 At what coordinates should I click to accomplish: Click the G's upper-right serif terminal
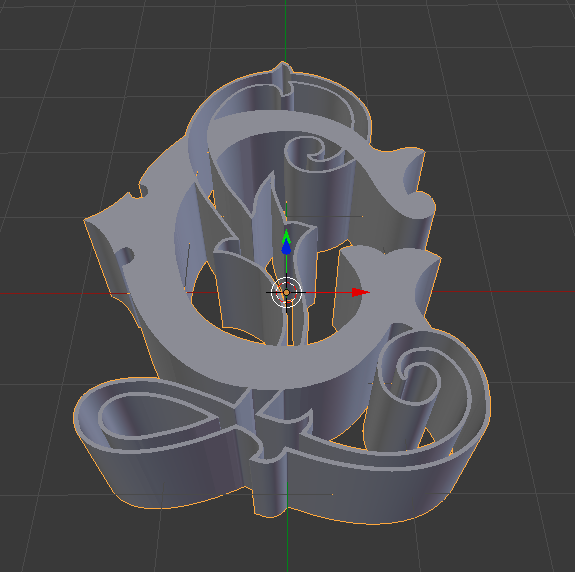414,176
